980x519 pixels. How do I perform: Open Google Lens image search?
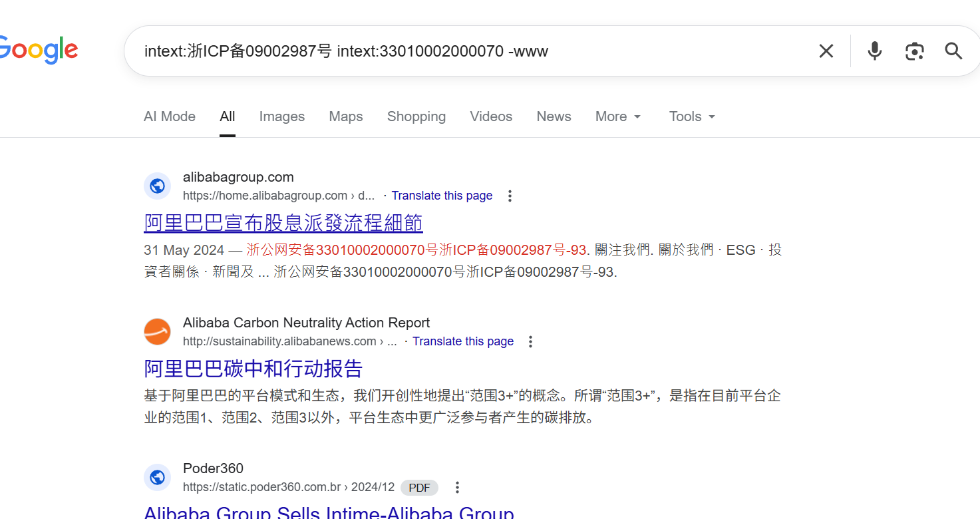(x=914, y=51)
